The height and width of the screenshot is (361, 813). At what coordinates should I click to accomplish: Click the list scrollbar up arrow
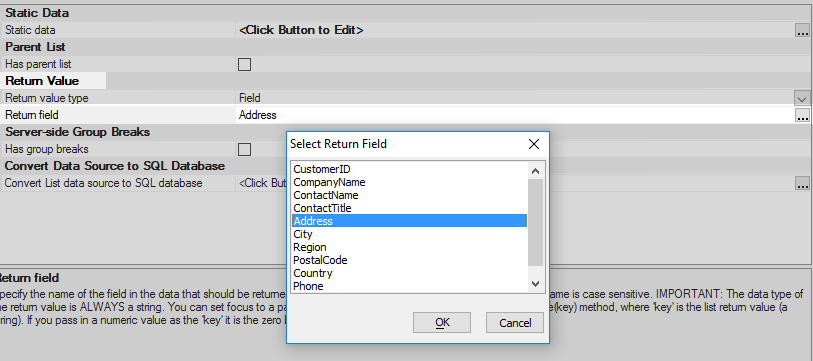click(536, 171)
